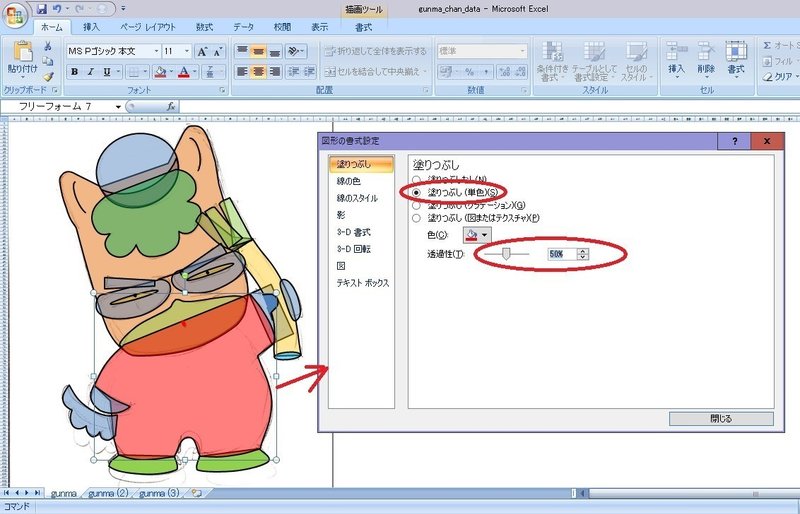Toggle Bold formatting
This screenshot has width=800, height=514.
pos(74,72)
